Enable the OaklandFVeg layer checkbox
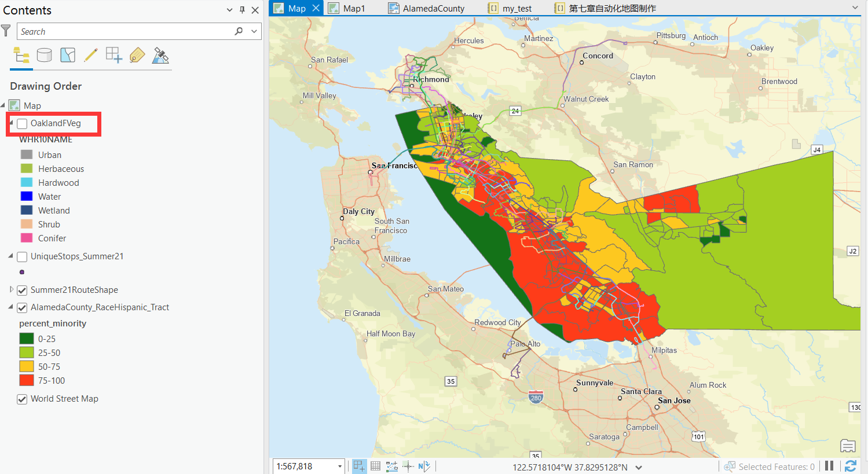This screenshot has width=868, height=474. [x=22, y=123]
